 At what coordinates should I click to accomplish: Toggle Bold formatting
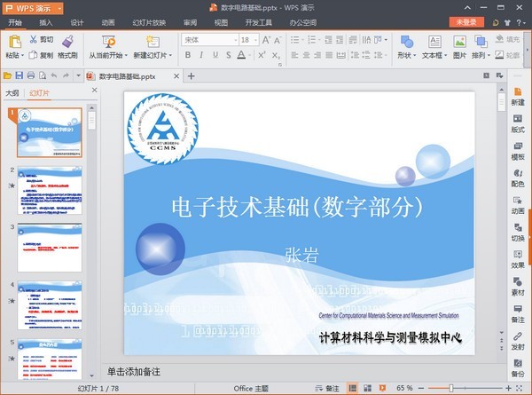click(x=188, y=55)
